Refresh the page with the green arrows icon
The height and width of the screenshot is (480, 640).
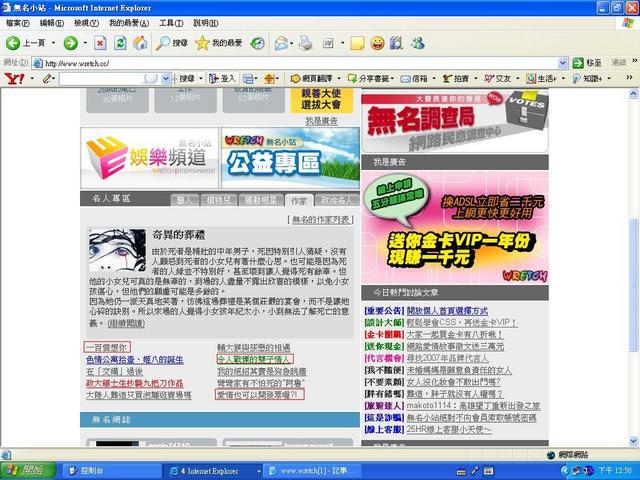(120, 42)
